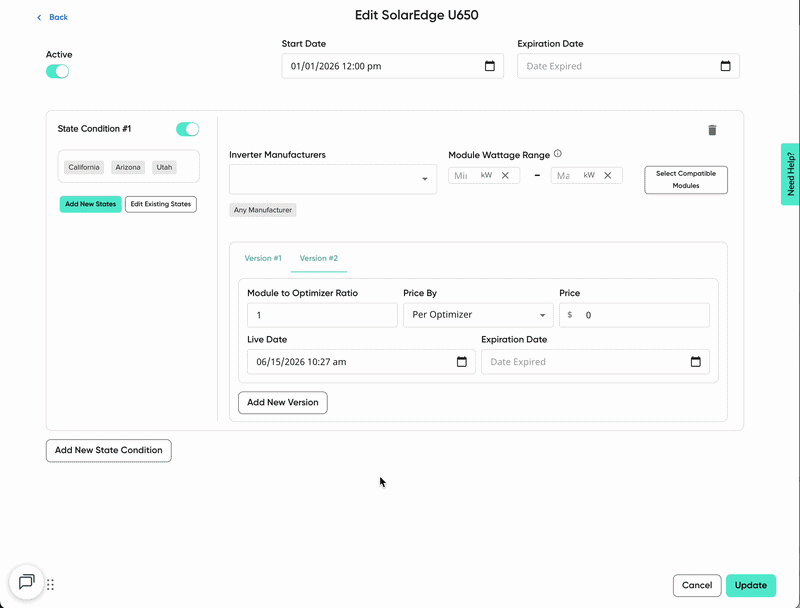Clear the minimum wattage field
Image resolution: width=800 pixels, height=608 pixels.
point(505,175)
